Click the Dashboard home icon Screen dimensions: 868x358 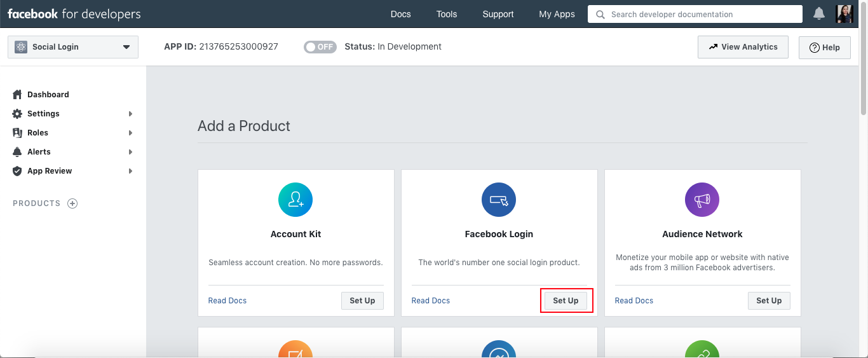coord(17,94)
